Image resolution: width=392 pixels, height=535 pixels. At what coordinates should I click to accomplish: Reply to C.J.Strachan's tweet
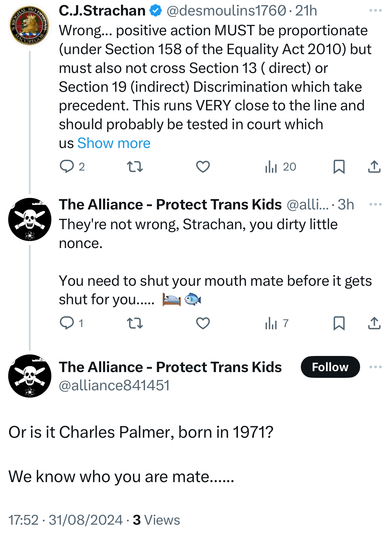tap(67, 167)
